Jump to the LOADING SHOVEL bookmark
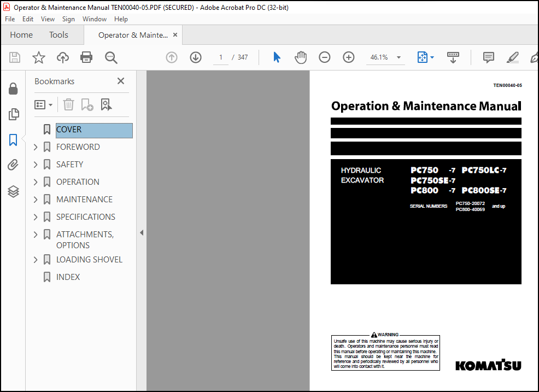The width and height of the screenshot is (539, 392). [x=89, y=260]
